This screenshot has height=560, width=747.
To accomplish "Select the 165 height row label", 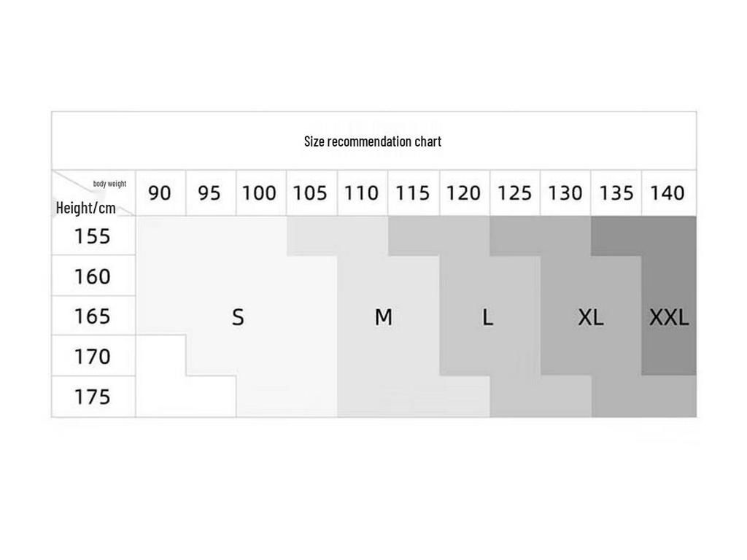I will point(93,316).
